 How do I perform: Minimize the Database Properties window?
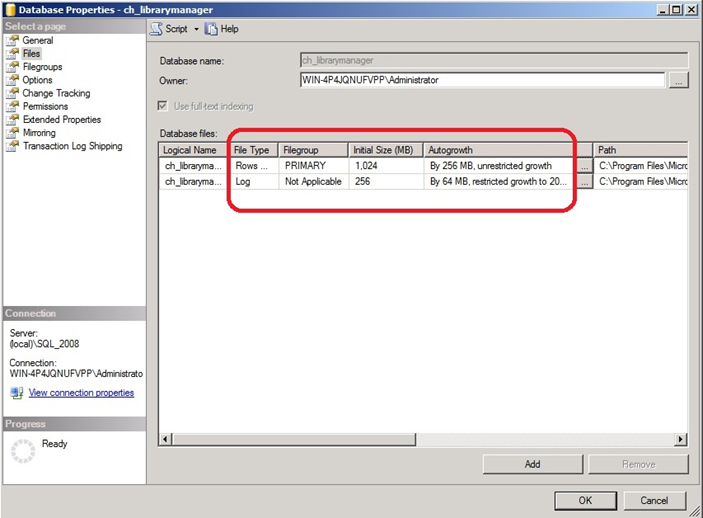pyautogui.click(x=664, y=9)
